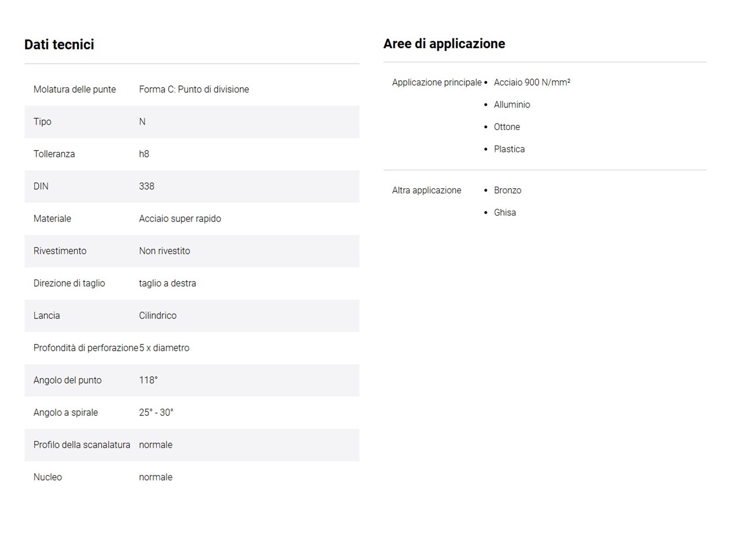The image size is (756, 534).
Task: Click the Forma C: Punto di divisione value
Action: coord(194,89)
